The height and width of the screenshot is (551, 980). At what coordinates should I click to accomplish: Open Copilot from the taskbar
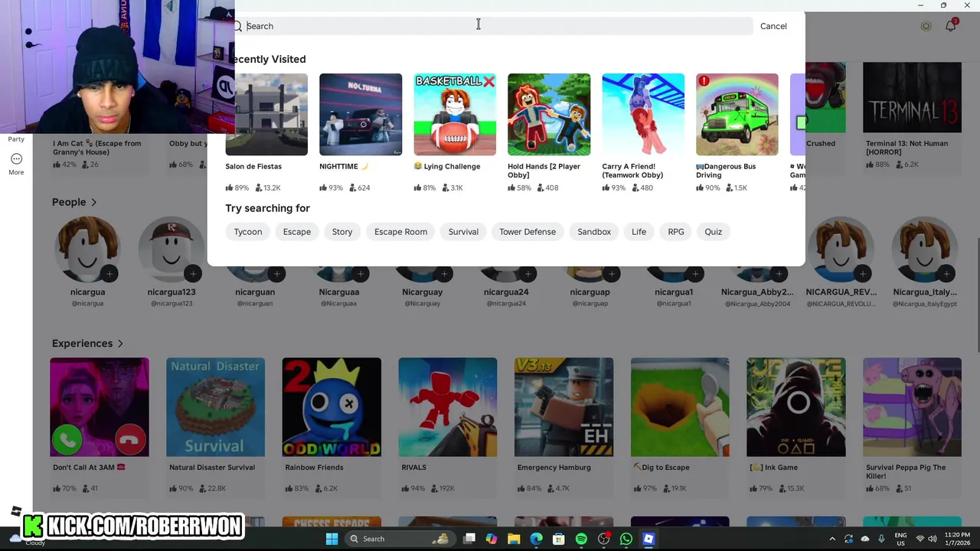click(x=492, y=539)
